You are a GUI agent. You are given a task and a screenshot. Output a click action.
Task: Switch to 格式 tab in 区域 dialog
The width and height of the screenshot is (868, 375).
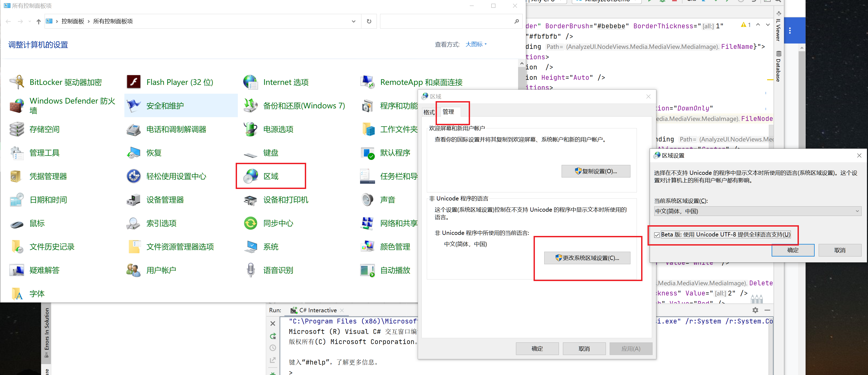point(429,112)
